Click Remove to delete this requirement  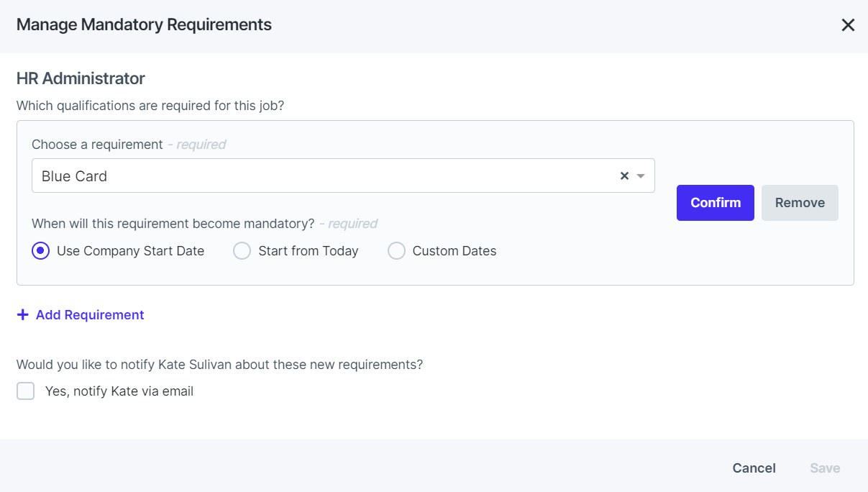click(x=800, y=202)
